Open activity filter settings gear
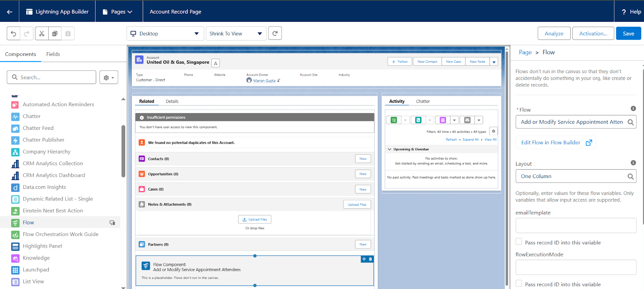 [493, 131]
